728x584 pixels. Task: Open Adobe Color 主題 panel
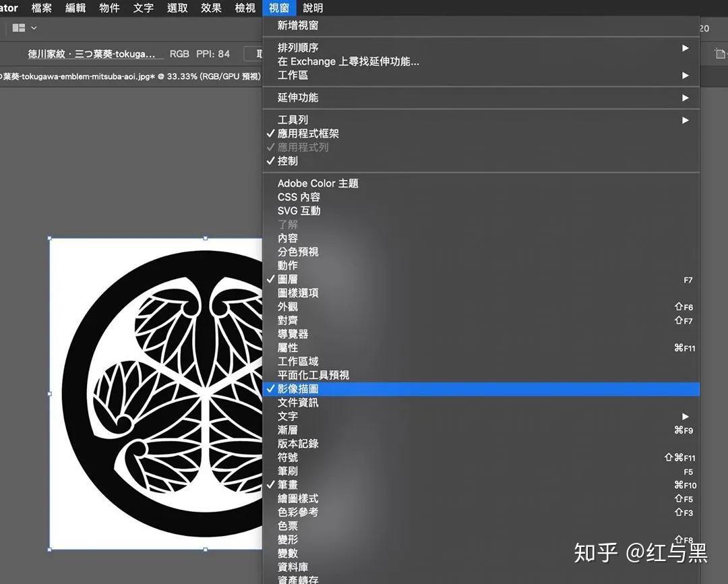(x=481, y=183)
